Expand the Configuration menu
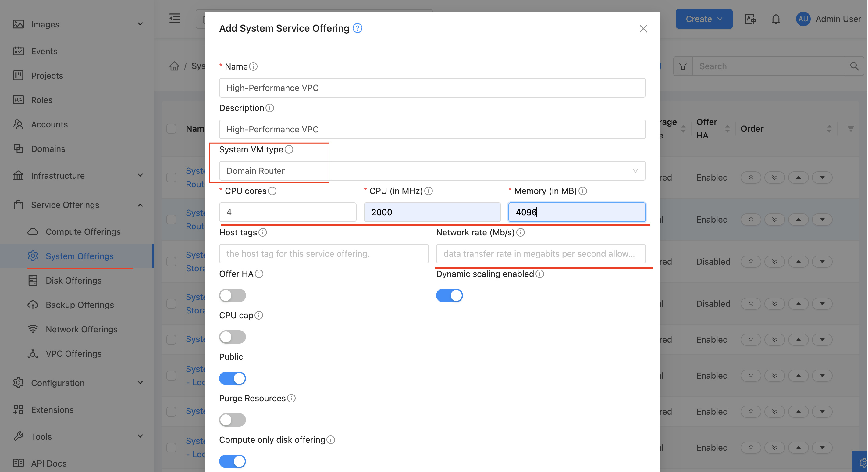Image resolution: width=868 pixels, height=472 pixels. pyautogui.click(x=78, y=383)
